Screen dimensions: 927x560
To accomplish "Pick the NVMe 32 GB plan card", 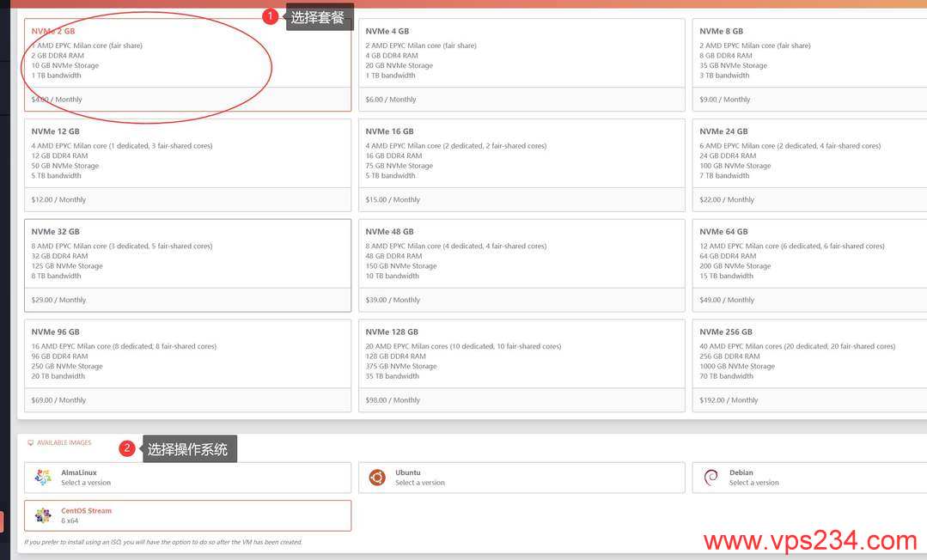I will click(187, 265).
